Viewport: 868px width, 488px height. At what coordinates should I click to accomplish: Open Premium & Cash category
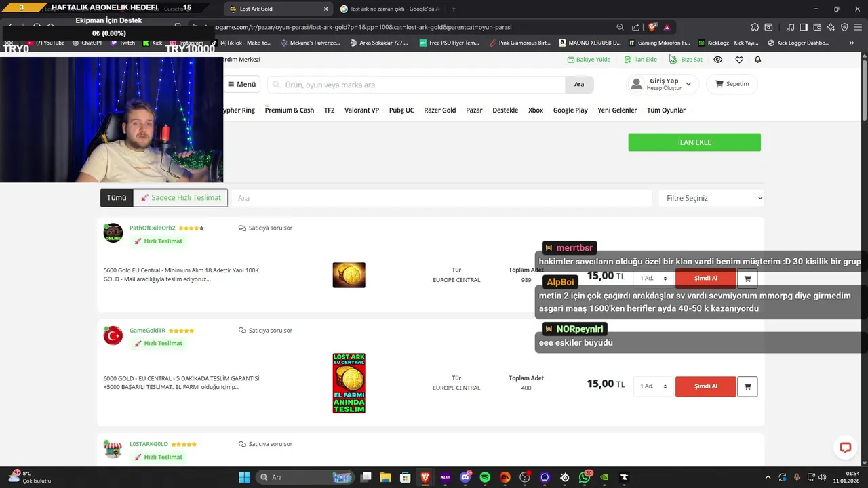coord(290,110)
